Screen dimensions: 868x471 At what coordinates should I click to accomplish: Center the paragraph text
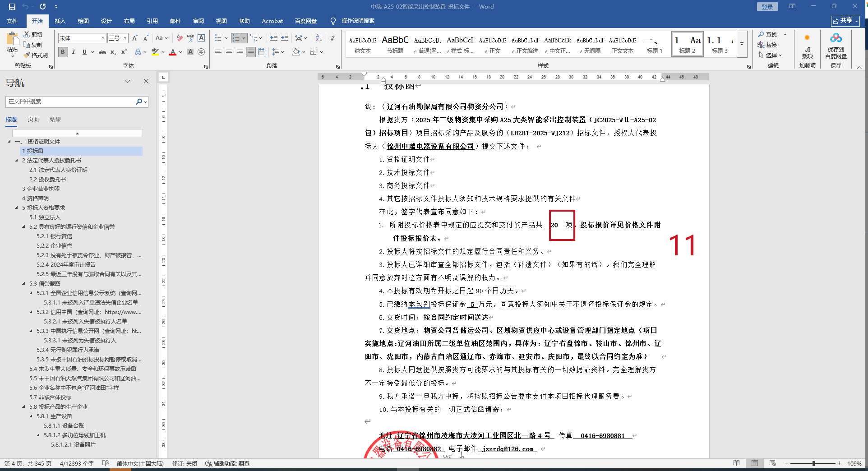[x=229, y=52]
